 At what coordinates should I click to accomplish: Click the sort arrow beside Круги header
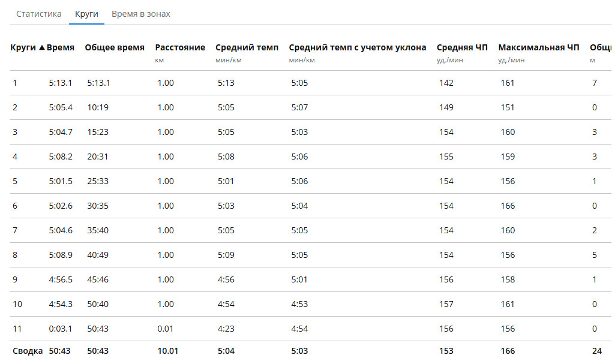click(41, 48)
